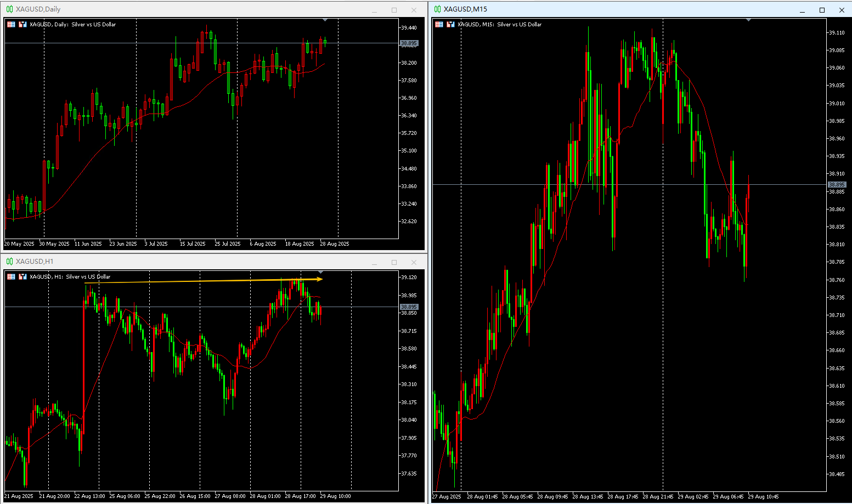
Task: Click 32.620 on Daily price scale
Action: pyautogui.click(x=409, y=221)
